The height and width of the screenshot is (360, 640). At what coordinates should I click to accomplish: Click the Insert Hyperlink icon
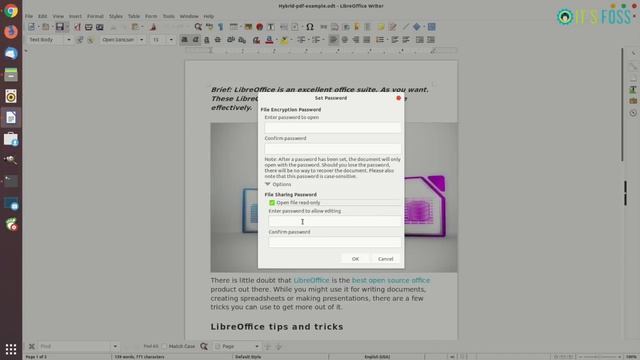coord(324,27)
